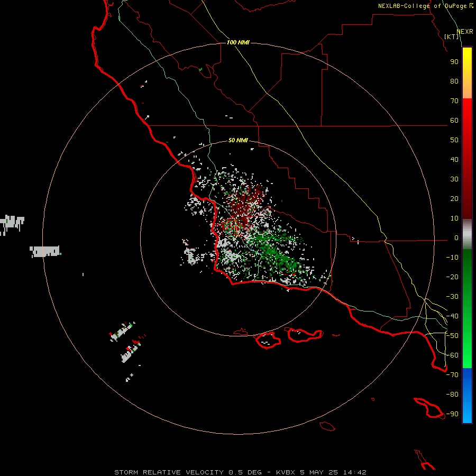
Task: Click the 0 value on velocity scale
Action: [x=456, y=238]
